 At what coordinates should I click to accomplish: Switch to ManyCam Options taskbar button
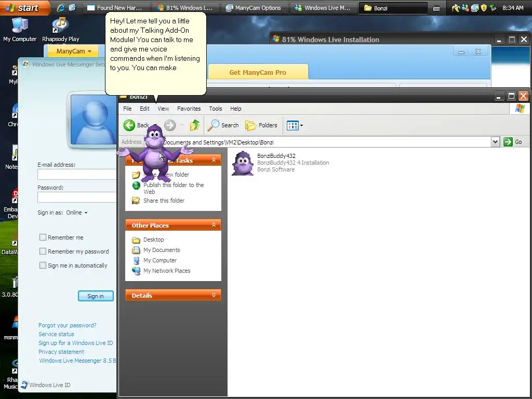[255, 8]
